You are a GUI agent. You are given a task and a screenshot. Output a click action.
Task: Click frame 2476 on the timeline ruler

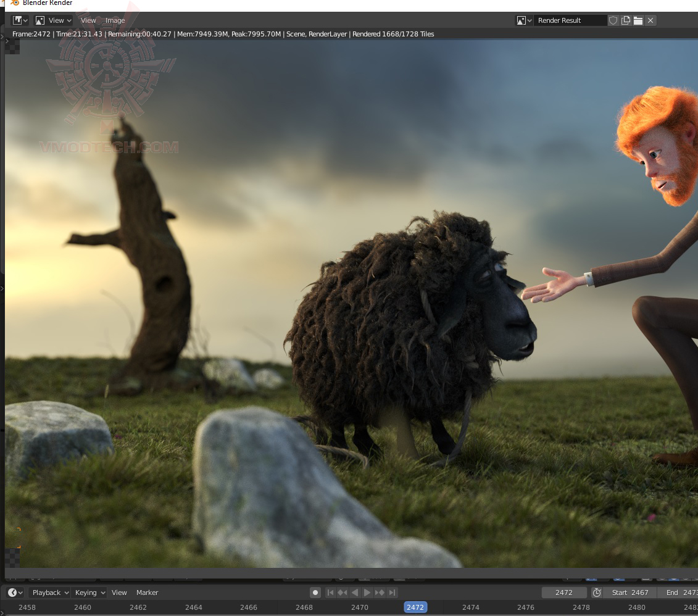pyautogui.click(x=526, y=607)
